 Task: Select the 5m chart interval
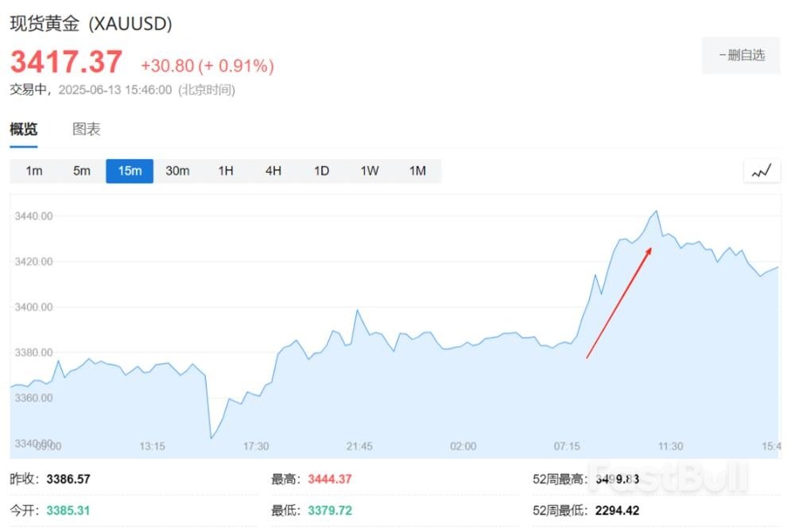tap(82, 171)
